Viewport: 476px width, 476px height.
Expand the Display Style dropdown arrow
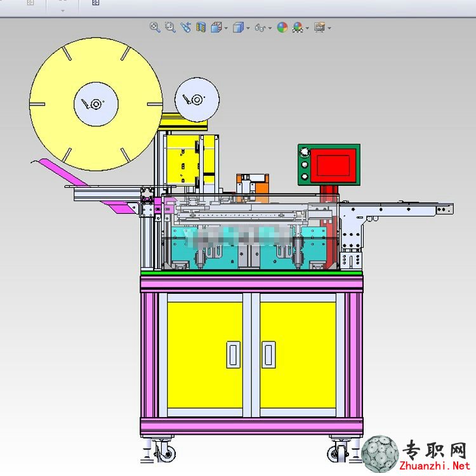click(248, 28)
